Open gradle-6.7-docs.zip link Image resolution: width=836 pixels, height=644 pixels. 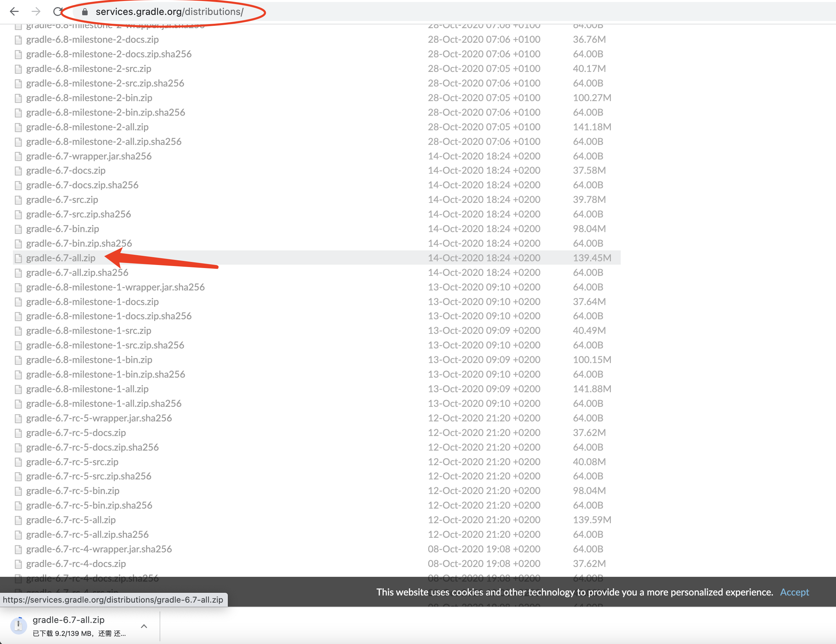(66, 171)
